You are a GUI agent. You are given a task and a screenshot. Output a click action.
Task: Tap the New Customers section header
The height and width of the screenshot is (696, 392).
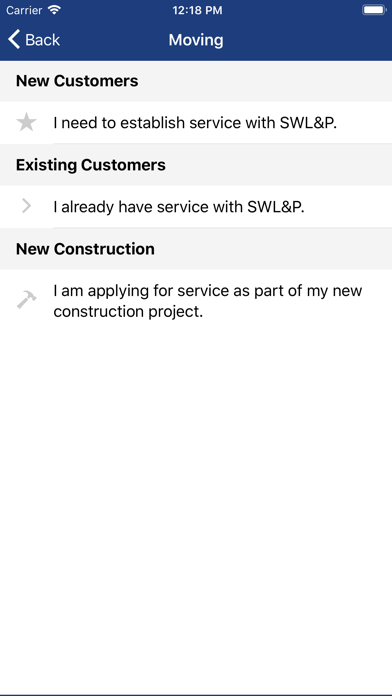(x=196, y=81)
